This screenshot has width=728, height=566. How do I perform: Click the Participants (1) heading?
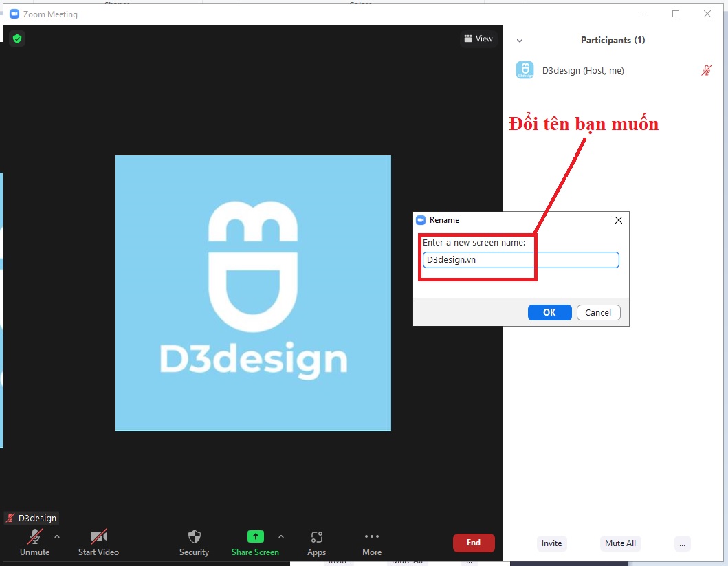613,41
